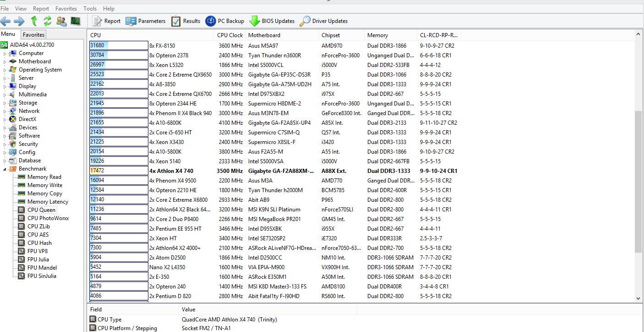Open the Memory Latency benchmark
The width and height of the screenshot is (644, 332).
43,202
